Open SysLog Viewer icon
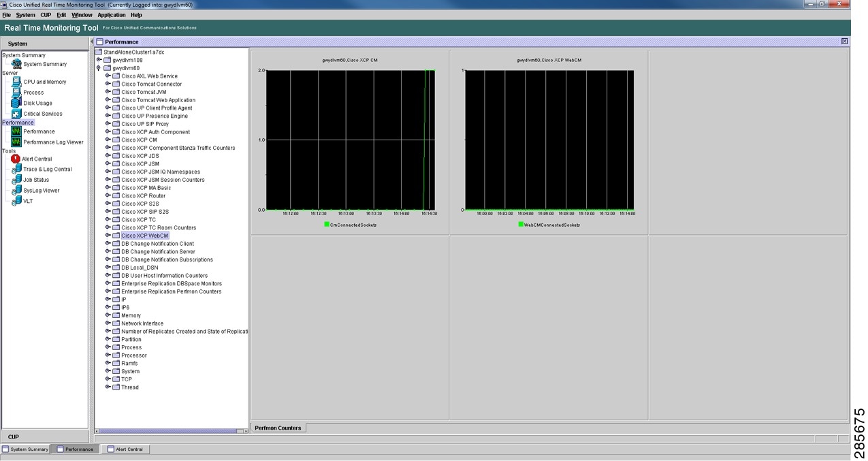Screen dimensions: 868x461 click(x=16, y=191)
